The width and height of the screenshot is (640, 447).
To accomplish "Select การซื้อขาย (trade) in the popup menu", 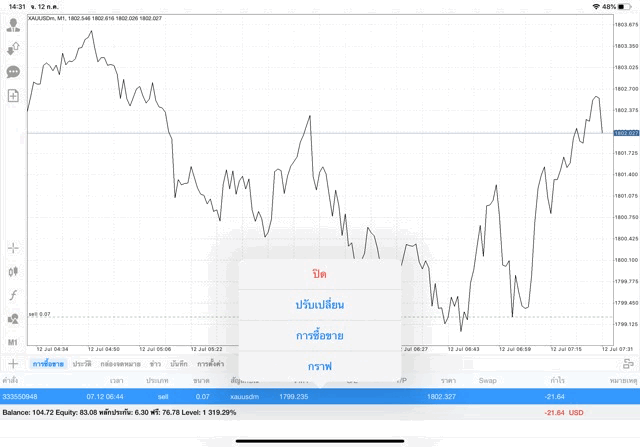I will pyautogui.click(x=319, y=335).
